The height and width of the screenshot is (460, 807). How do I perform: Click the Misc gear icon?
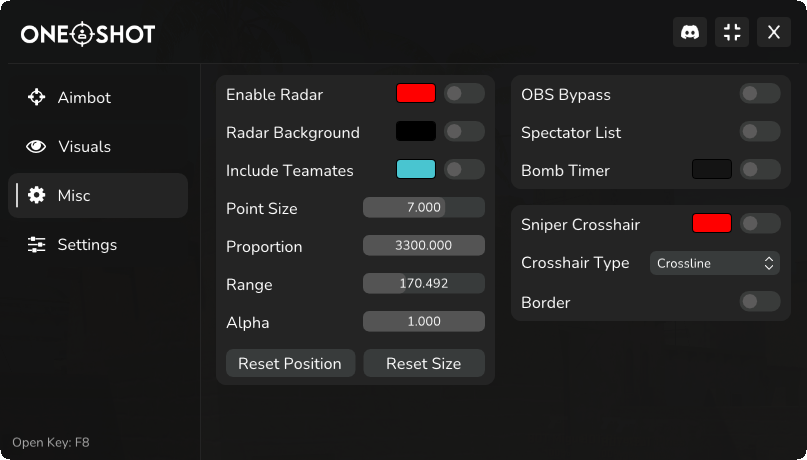(x=37, y=195)
